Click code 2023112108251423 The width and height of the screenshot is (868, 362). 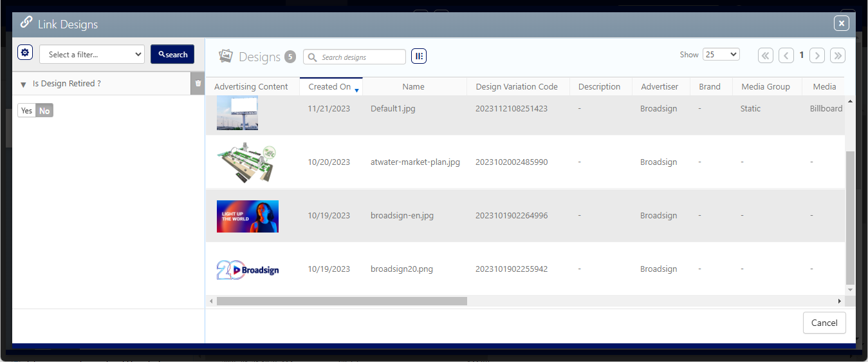(x=512, y=109)
